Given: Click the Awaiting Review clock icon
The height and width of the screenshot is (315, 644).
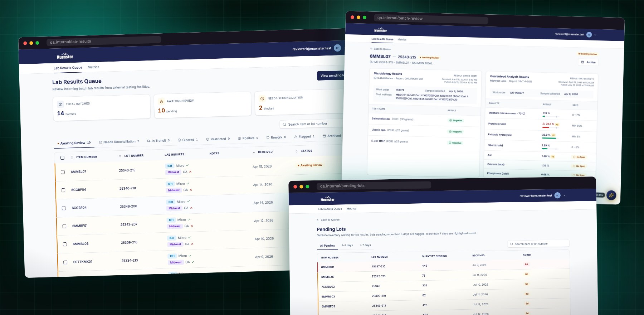Looking at the screenshot, I should pos(161,102).
